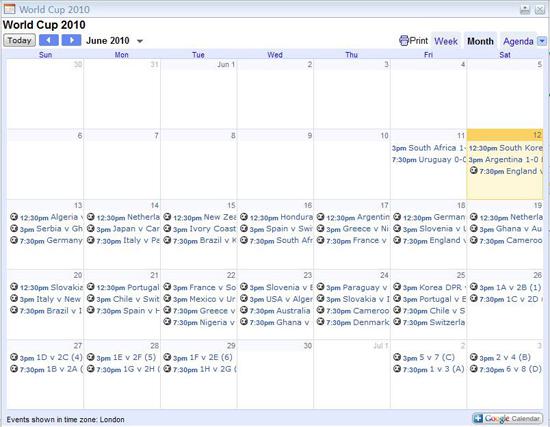
Task: Open the June 2010 date dropdown arrow
Action: pyautogui.click(x=140, y=41)
